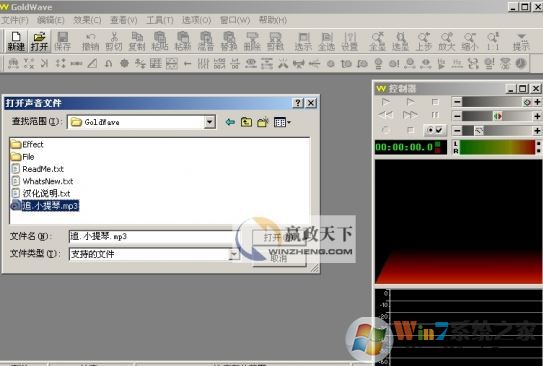Click the 新建 (New) toolbar button

click(16, 41)
